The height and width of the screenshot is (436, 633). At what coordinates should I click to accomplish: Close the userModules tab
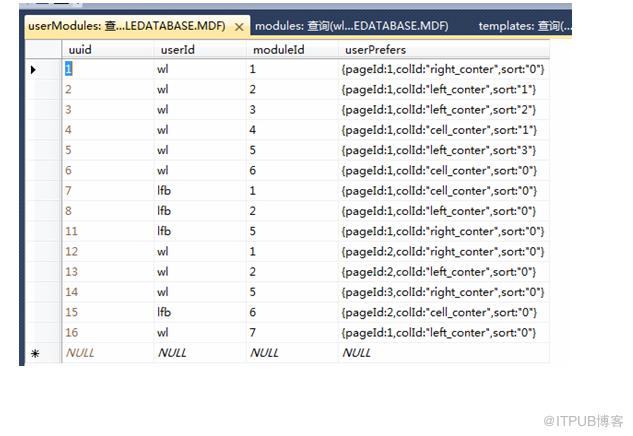239,27
